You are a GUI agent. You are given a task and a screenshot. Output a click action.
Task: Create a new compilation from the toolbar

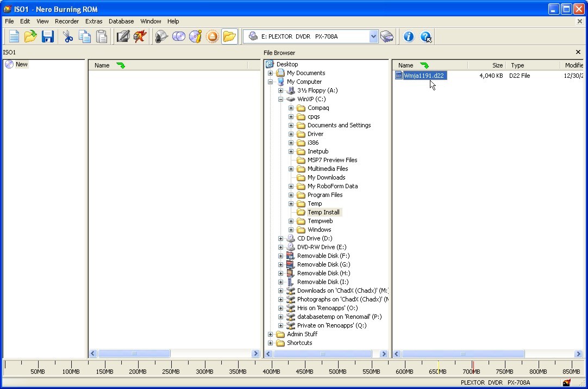pos(14,36)
